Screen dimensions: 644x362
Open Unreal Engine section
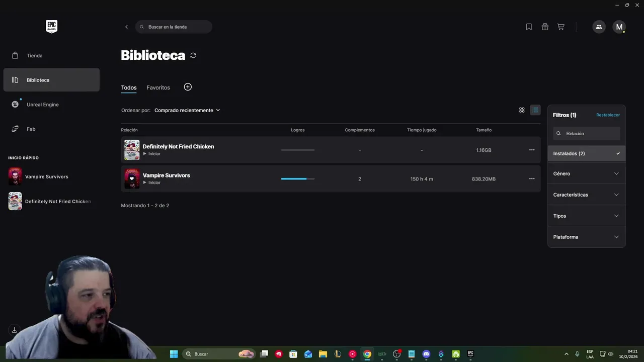[51, 105]
